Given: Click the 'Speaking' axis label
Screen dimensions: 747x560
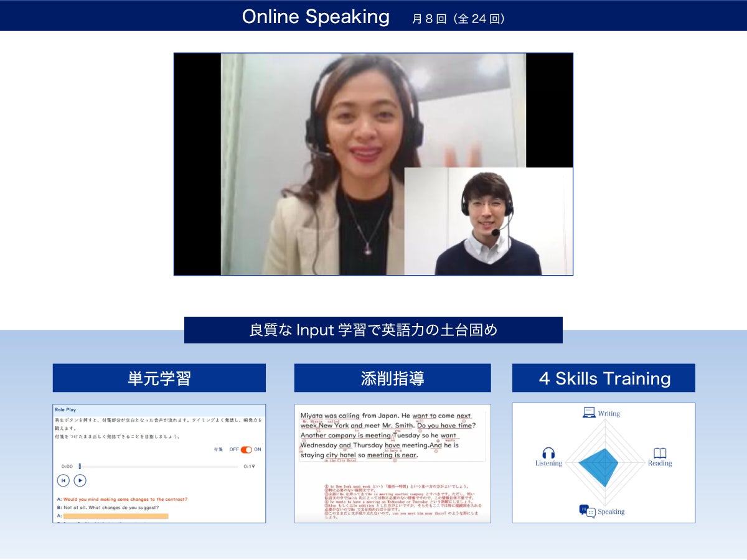Looking at the screenshot, I should [611, 511].
